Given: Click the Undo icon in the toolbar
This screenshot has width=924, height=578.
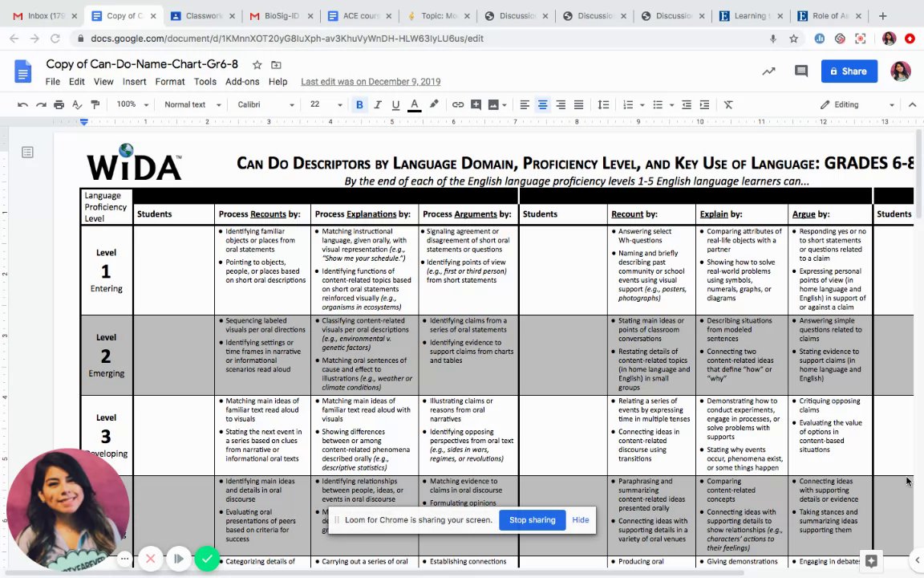Looking at the screenshot, I should coord(22,104).
